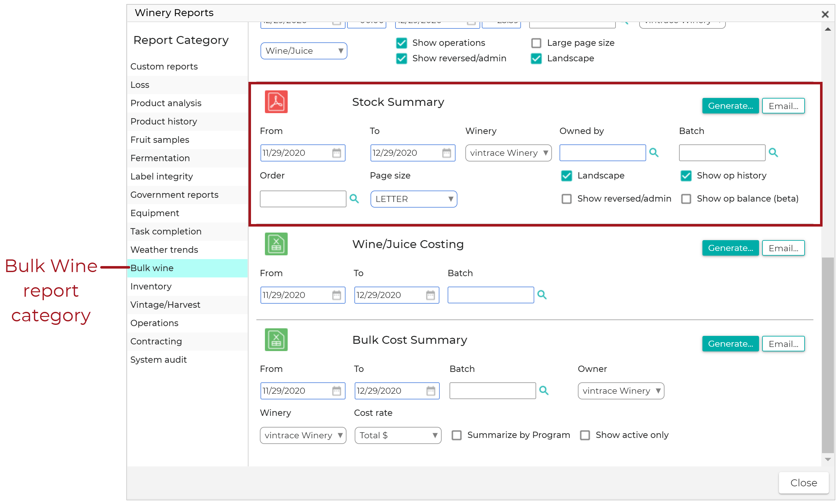Select Product analysis category

187,103
